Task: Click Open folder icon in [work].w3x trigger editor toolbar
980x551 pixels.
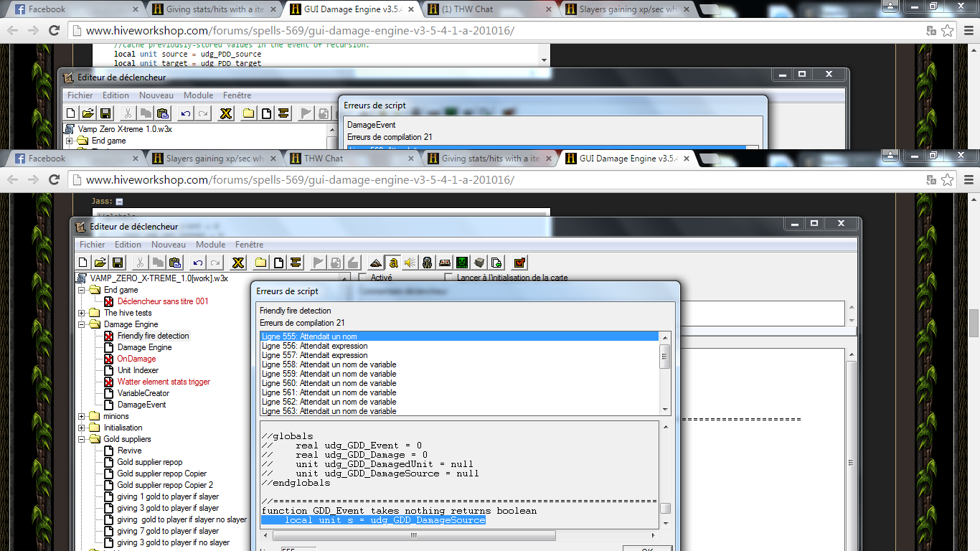Action: point(100,263)
